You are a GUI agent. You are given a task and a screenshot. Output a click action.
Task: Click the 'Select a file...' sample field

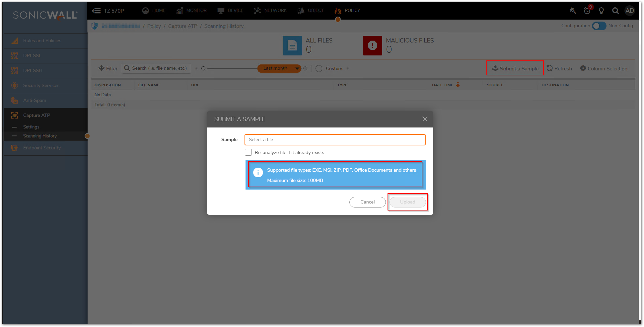pos(335,140)
